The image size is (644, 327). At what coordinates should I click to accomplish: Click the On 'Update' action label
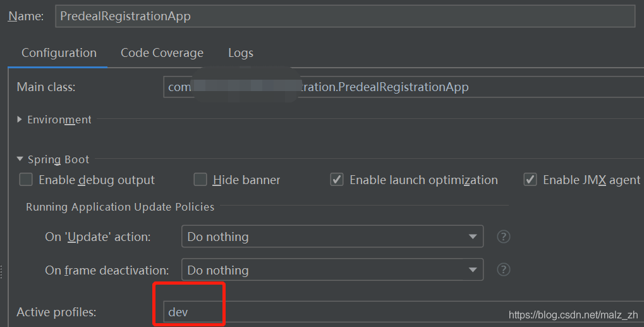tap(98, 237)
